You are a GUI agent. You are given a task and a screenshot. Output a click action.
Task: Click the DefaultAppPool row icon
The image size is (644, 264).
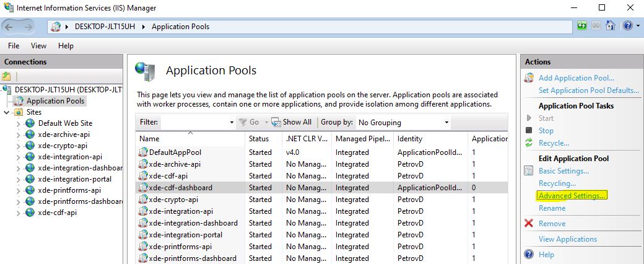[143, 152]
